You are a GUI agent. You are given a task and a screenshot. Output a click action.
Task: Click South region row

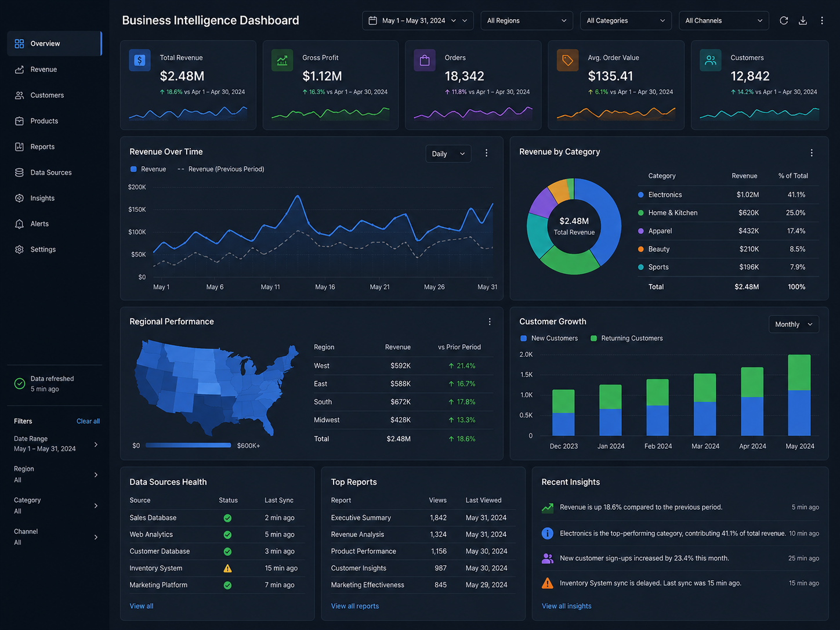(403, 402)
